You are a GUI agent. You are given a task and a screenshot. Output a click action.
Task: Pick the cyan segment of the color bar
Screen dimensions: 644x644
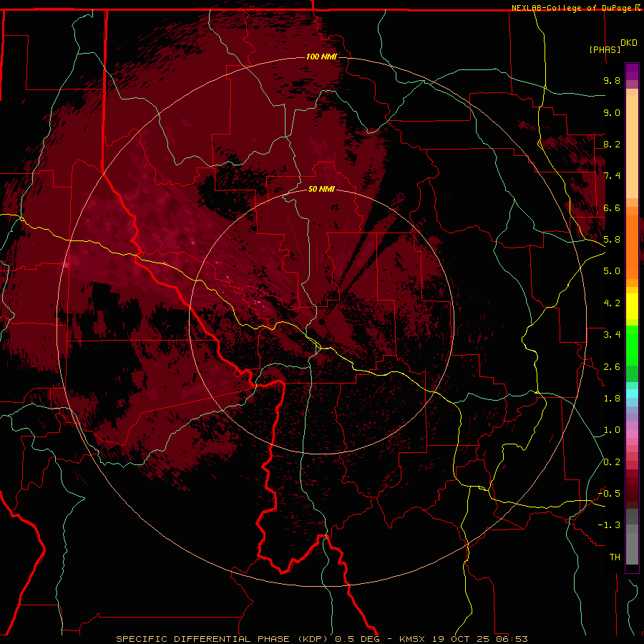pos(632,394)
